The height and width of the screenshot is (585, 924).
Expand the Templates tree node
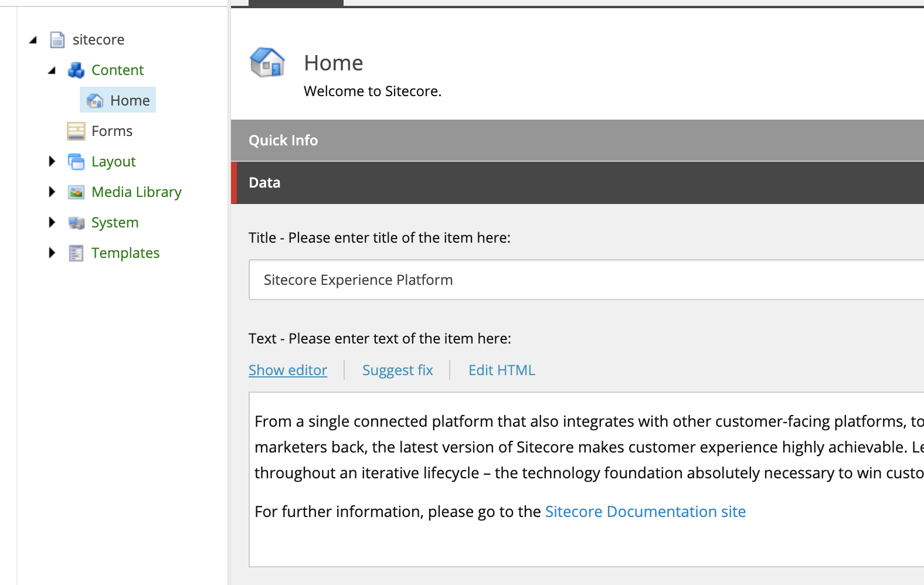[52, 253]
